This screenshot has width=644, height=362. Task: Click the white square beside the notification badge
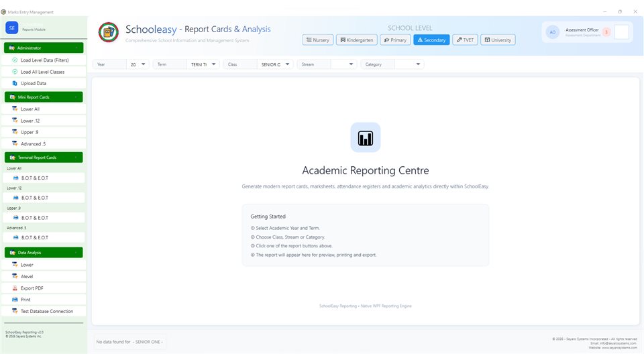(622, 32)
